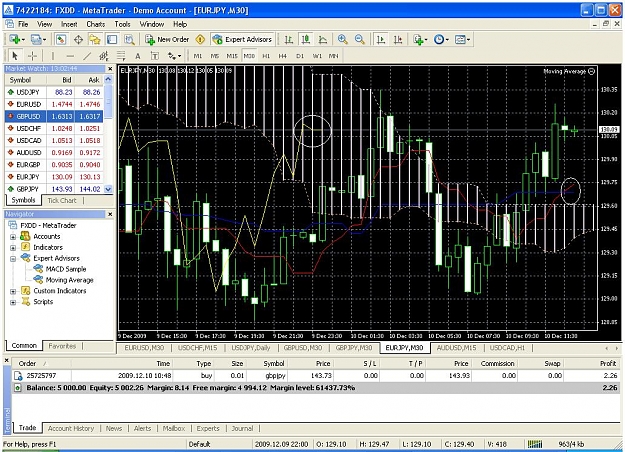The height and width of the screenshot is (452, 625).
Task: Click the New Order toolbar button
Action: pos(167,39)
